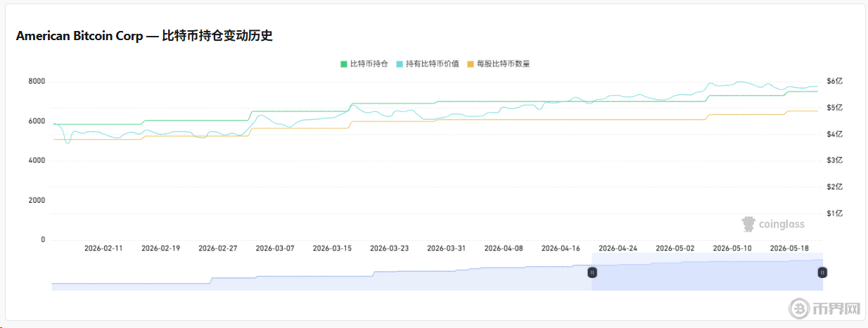This screenshot has width=868, height=328.
Task: Click the yellow 每股比特币数量 legend swatch
Action: 471,64
